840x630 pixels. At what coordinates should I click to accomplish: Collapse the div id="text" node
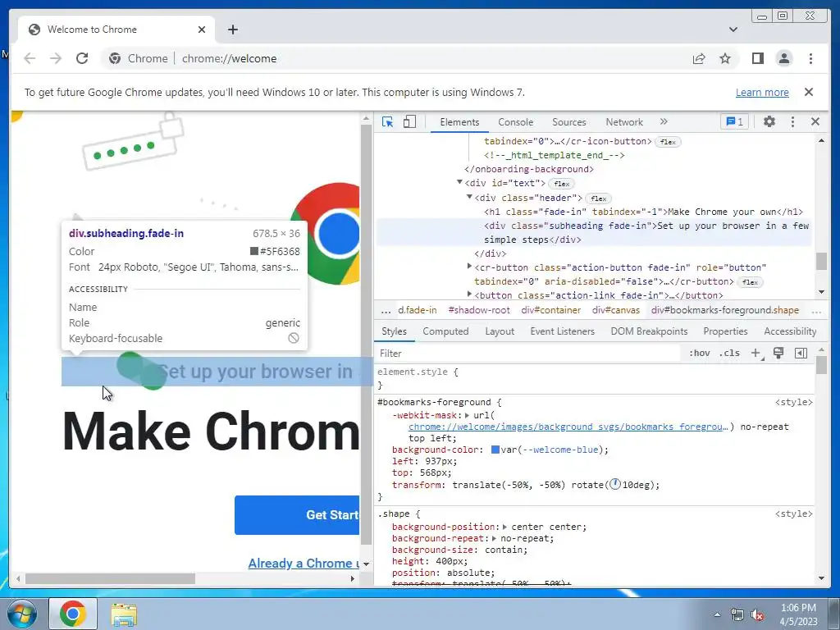click(x=459, y=183)
